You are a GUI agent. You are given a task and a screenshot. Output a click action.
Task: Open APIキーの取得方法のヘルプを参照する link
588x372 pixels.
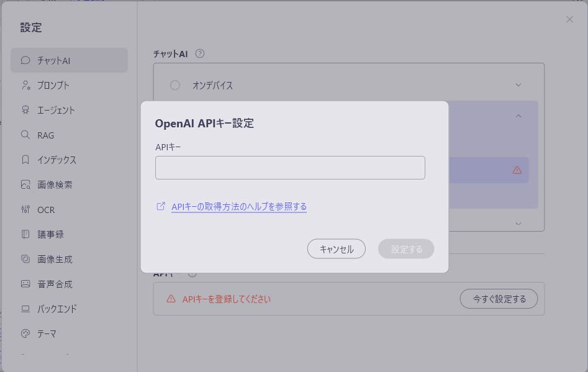click(239, 207)
